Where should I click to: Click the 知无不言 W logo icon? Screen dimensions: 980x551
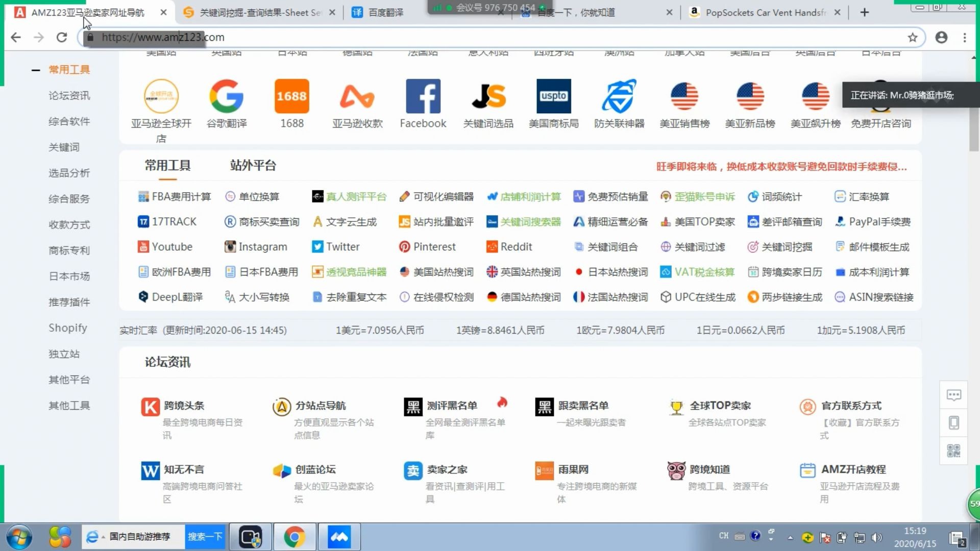tap(150, 470)
